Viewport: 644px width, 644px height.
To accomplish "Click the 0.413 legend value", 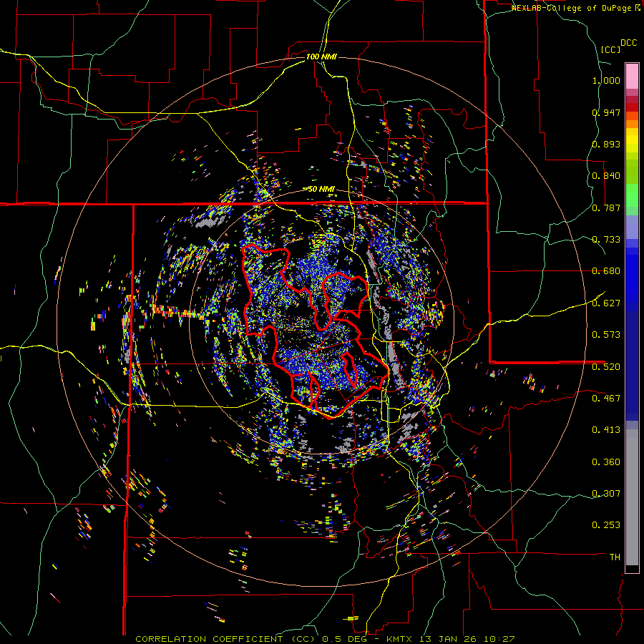I will pos(606,430).
